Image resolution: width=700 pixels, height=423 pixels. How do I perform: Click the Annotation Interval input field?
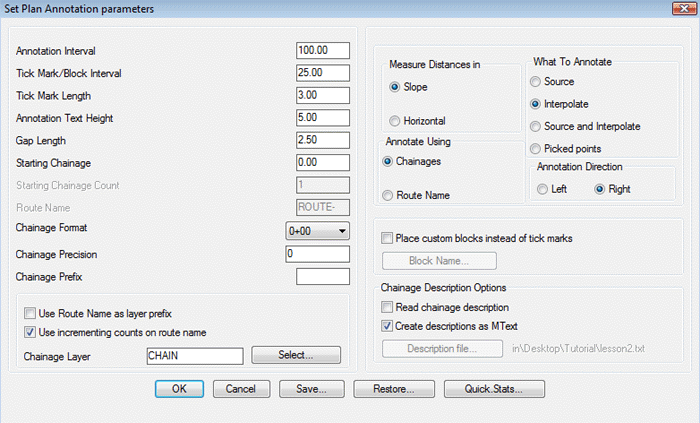pos(322,50)
